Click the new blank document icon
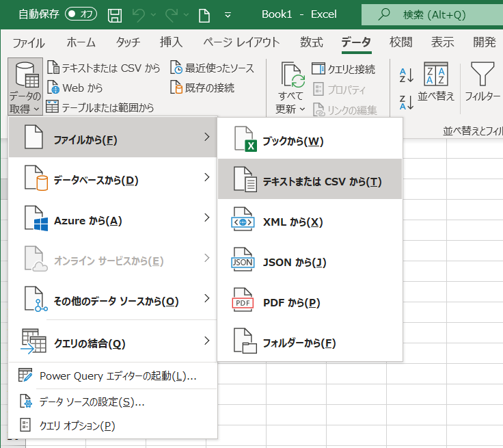This screenshot has width=503, height=448. [x=204, y=14]
